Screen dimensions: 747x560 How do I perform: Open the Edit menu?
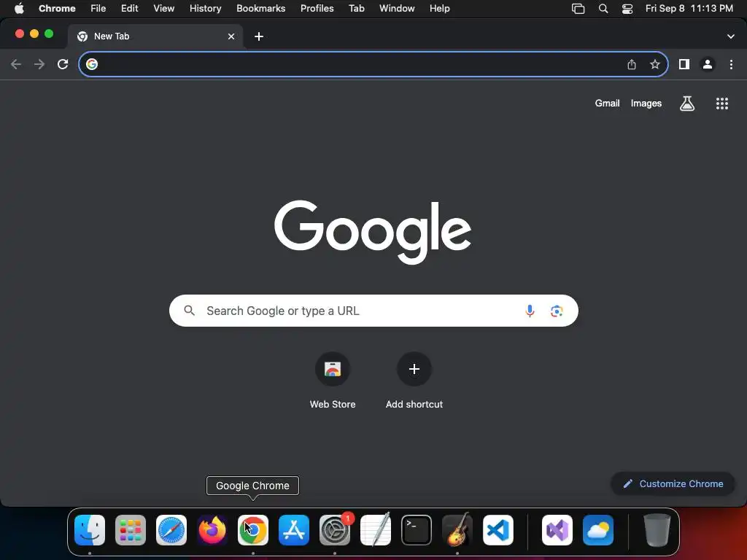(130, 9)
